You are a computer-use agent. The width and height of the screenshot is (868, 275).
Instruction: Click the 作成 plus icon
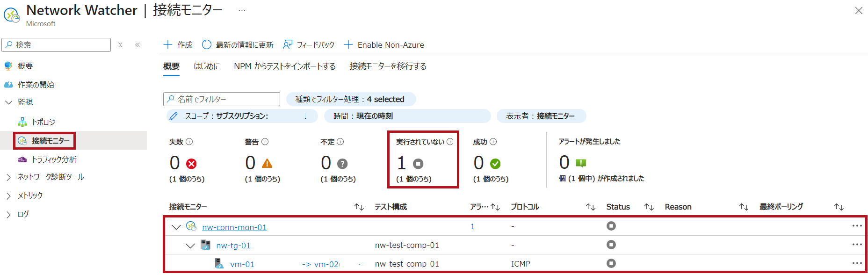click(x=168, y=44)
